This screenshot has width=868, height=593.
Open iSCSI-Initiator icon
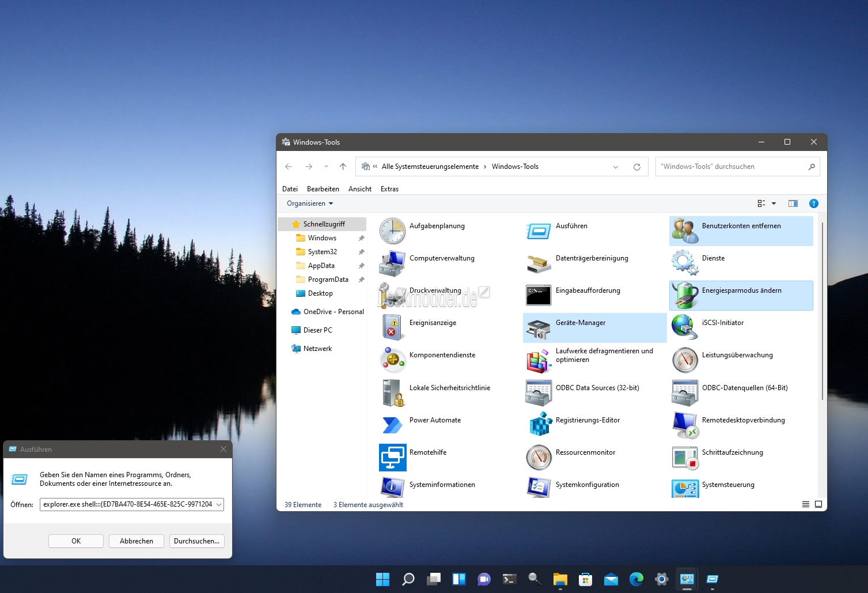pyautogui.click(x=685, y=328)
